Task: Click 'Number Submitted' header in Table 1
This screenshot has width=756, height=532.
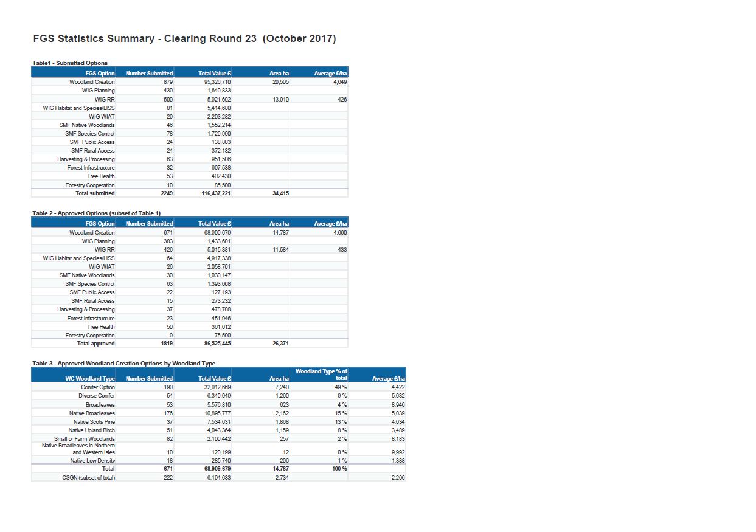Action: [149, 73]
